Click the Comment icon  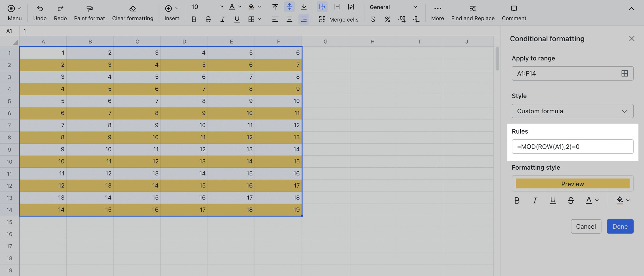[x=514, y=12]
